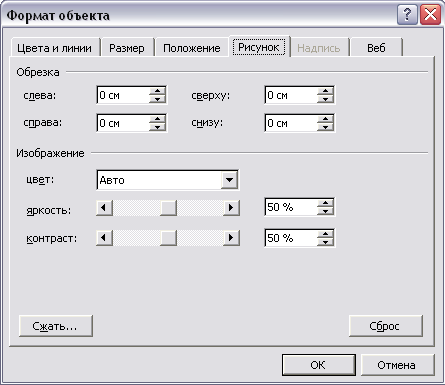Select the Положение tab
The width and height of the screenshot is (445, 385).
pyautogui.click(x=192, y=48)
